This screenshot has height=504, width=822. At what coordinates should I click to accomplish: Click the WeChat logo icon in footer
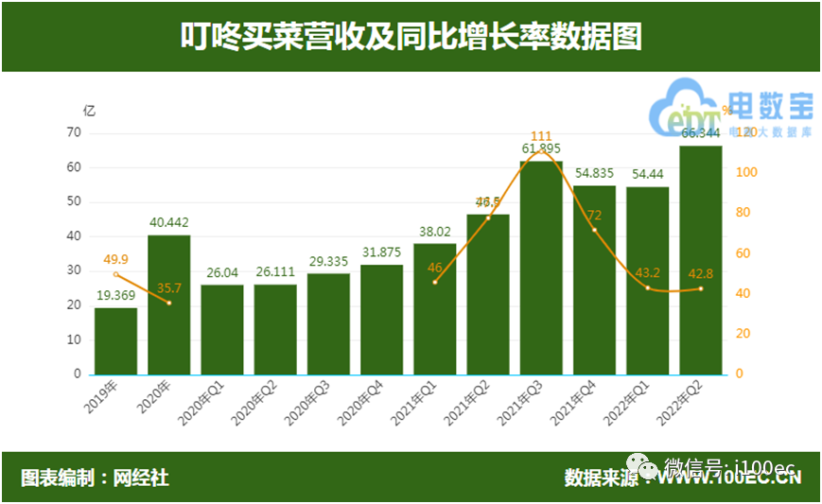(642, 466)
